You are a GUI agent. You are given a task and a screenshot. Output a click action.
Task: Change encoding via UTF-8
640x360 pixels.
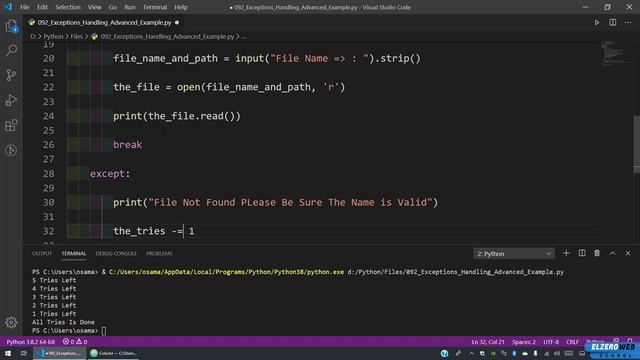click(x=551, y=342)
